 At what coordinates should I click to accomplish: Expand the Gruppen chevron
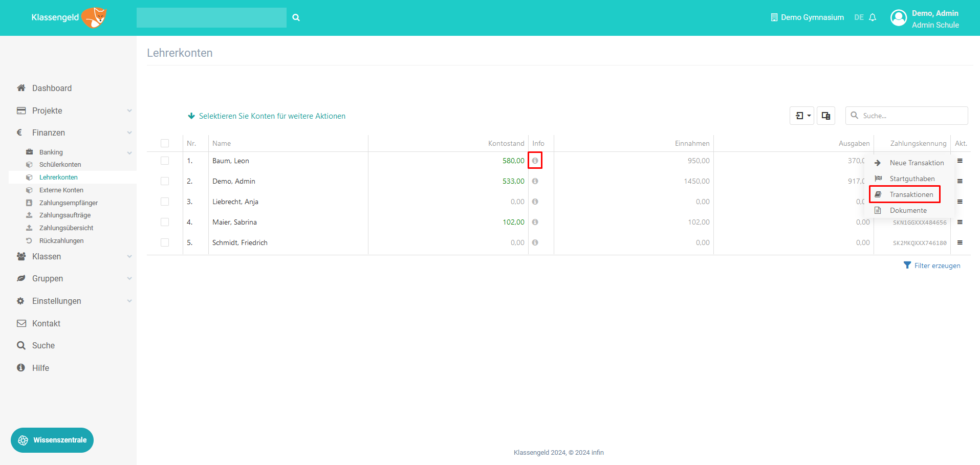pos(129,278)
